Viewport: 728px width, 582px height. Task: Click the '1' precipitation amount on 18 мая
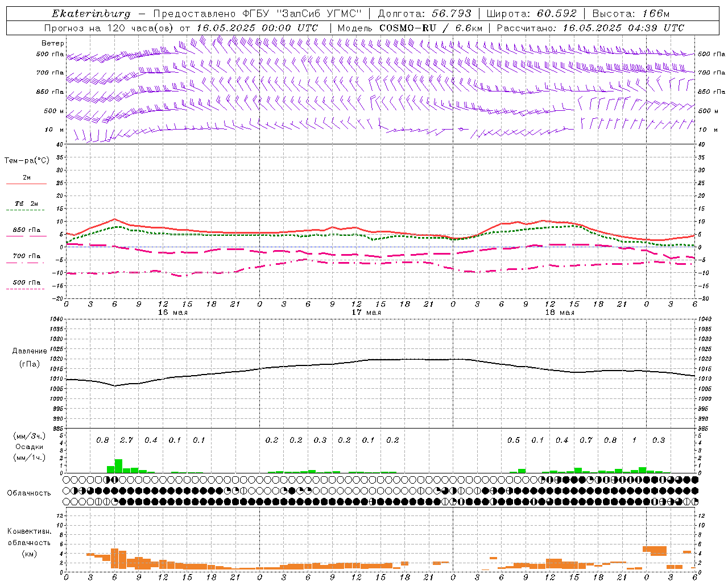tap(634, 440)
